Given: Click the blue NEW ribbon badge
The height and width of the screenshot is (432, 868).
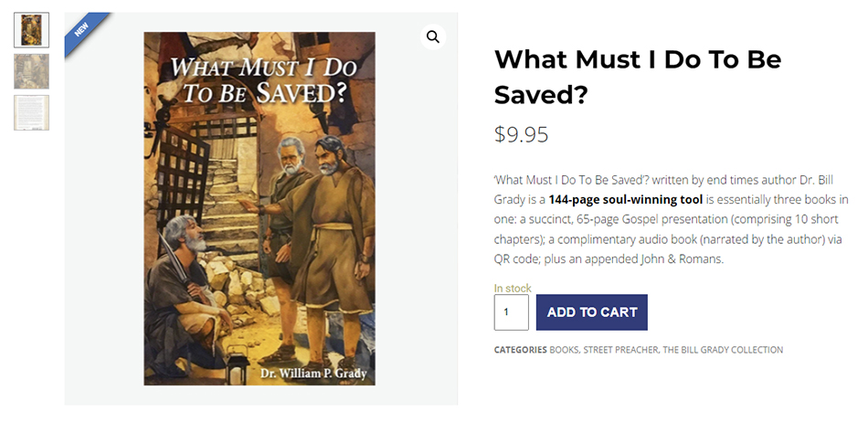Looking at the screenshot, I should coord(83,31).
